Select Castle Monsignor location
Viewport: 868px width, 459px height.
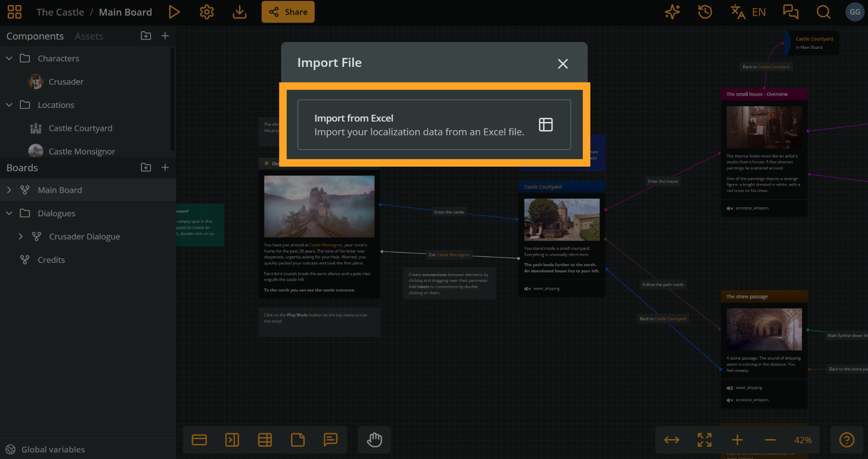click(x=82, y=151)
